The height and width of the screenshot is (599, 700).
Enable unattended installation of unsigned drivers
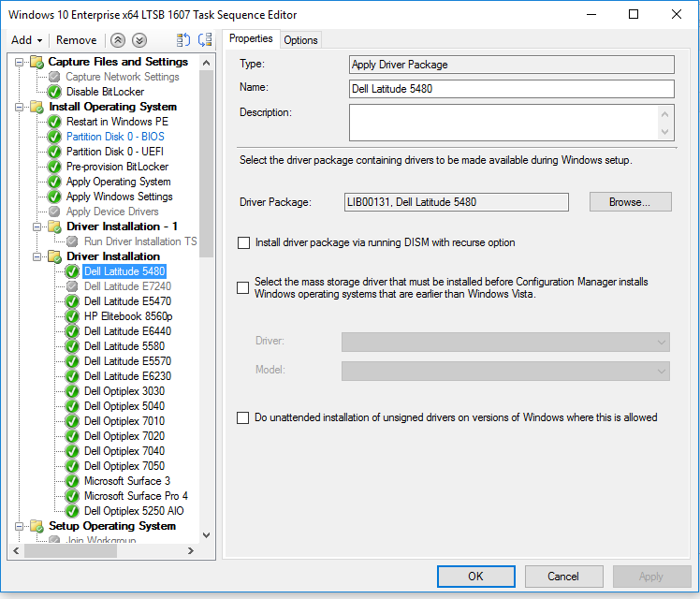coord(243,418)
